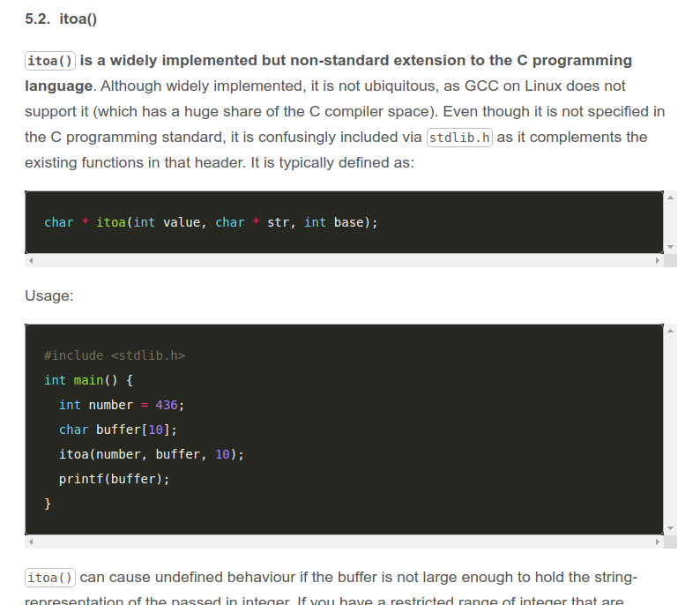Click the "int main() {" line in the code
The height and width of the screenshot is (605, 700).
pos(88,380)
